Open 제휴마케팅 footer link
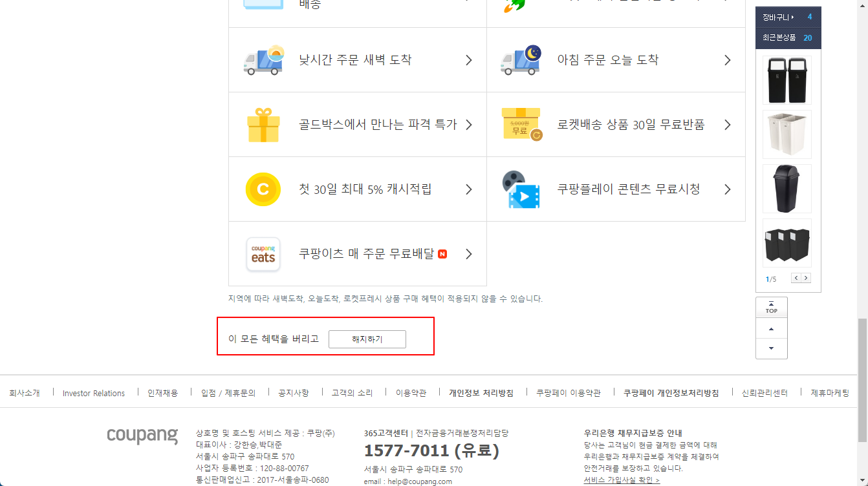 point(830,393)
